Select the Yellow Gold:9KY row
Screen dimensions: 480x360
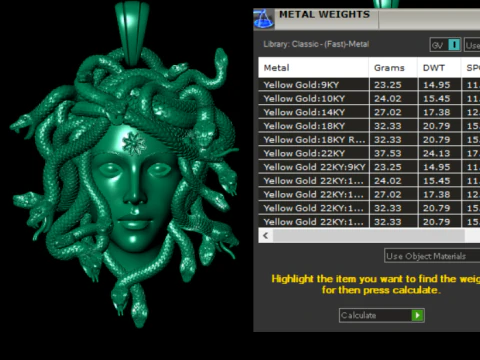click(x=369, y=85)
